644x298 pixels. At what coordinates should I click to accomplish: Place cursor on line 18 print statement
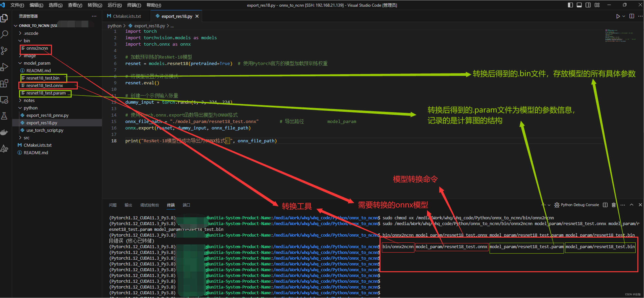(201, 141)
